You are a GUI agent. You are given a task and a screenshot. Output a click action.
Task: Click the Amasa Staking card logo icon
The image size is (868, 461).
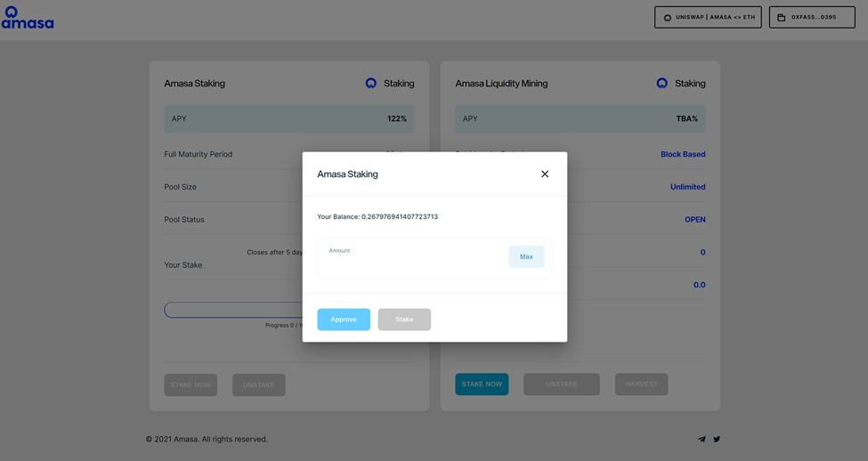point(371,83)
